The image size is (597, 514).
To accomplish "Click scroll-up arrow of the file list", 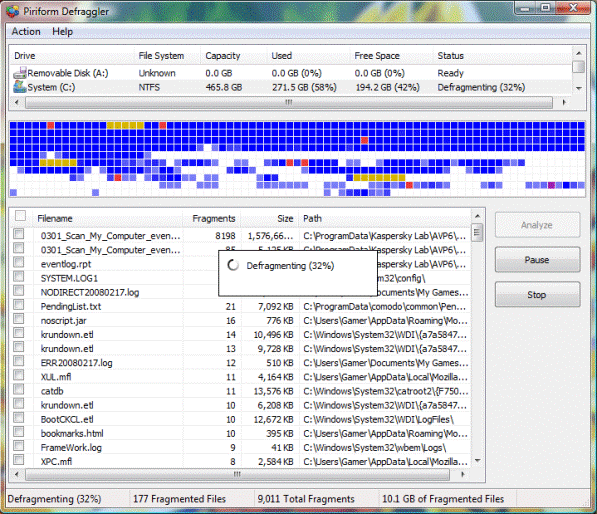I will coord(477,217).
